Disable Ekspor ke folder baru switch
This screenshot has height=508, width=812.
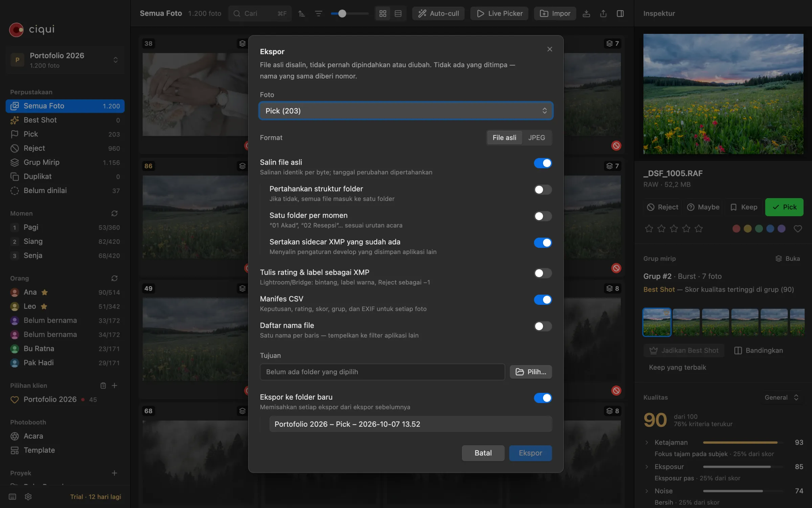(543, 398)
